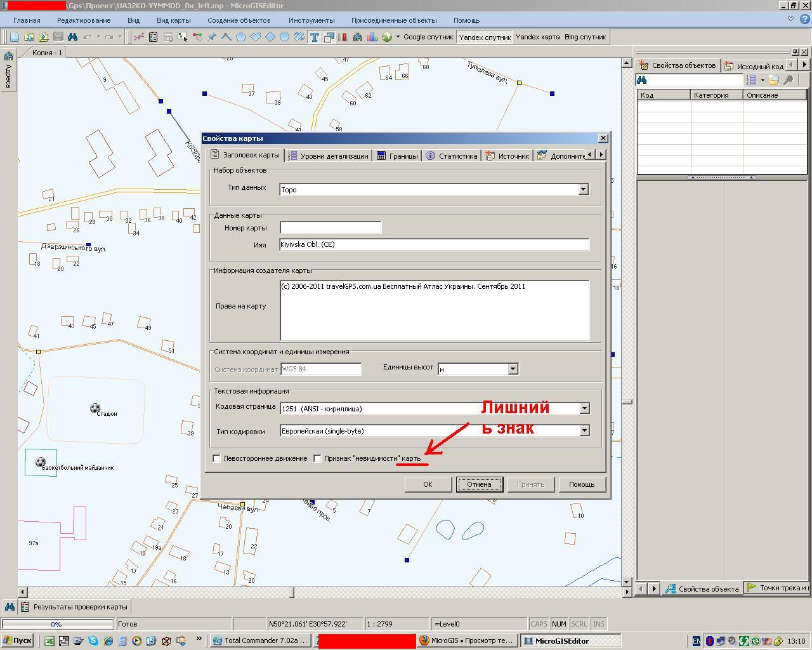Click the house icon in toolbar

click(357, 37)
